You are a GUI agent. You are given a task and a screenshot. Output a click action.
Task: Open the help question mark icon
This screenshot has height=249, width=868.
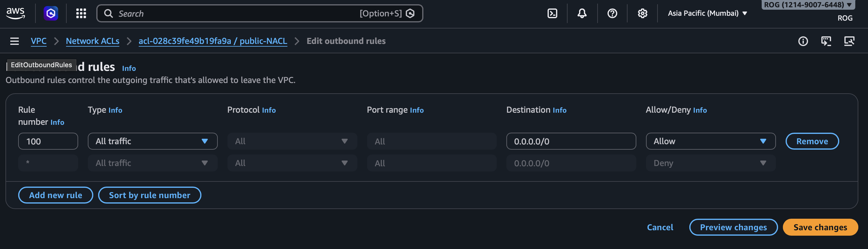(x=612, y=13)
